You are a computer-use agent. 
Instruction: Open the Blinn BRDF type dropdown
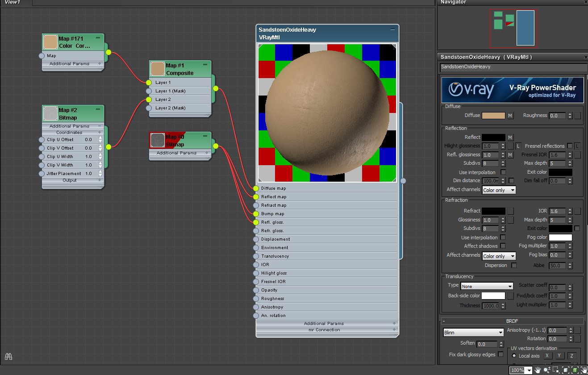click(474, 333)
